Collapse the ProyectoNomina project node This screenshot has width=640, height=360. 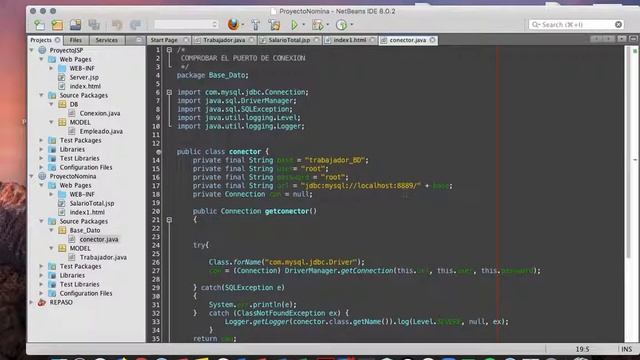pos(32,176)
